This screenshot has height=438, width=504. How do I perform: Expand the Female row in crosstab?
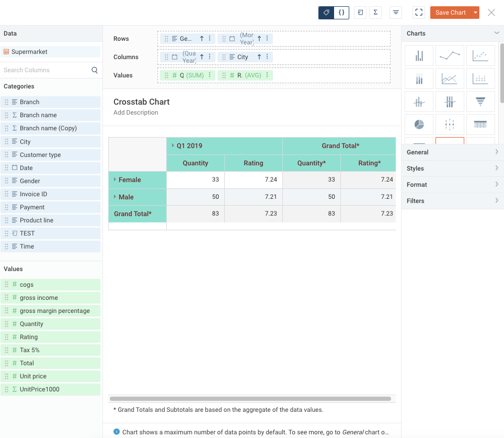(x=115, y=179)
